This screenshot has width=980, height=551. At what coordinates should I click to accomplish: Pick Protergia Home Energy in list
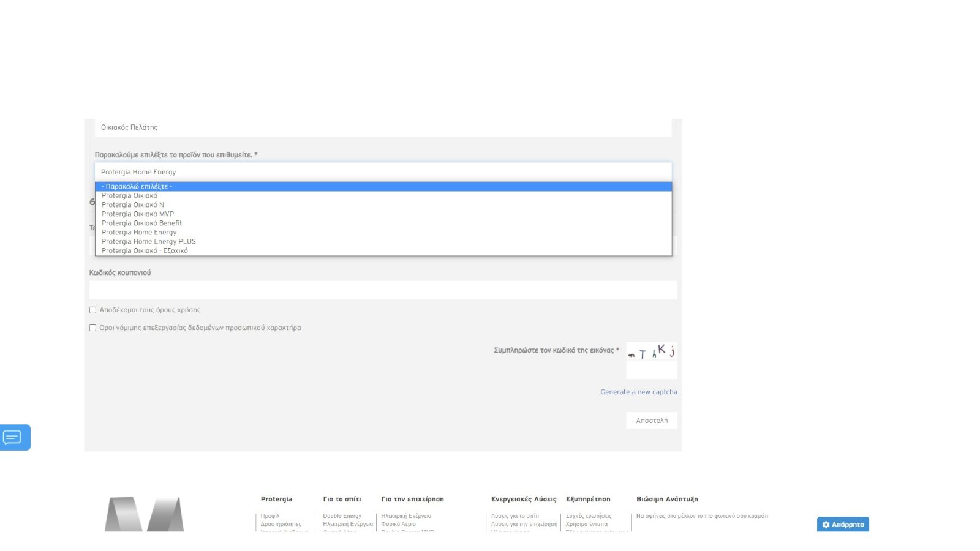383,233
